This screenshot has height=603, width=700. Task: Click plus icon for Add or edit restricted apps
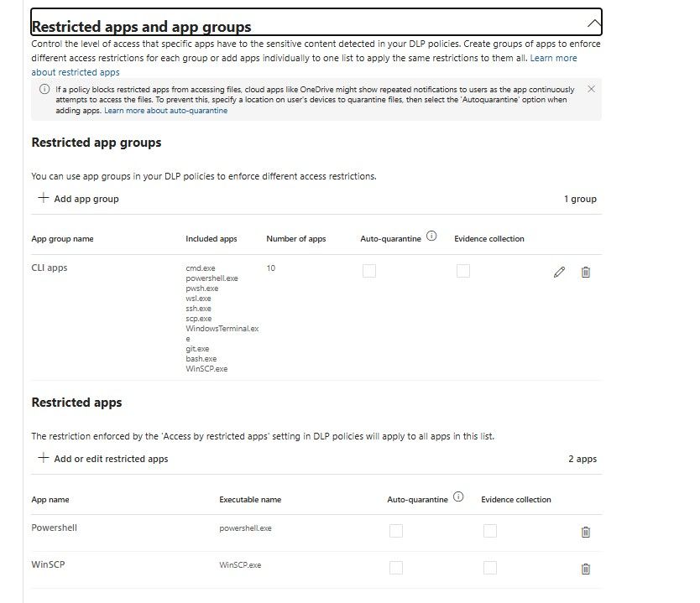point(43,459)
